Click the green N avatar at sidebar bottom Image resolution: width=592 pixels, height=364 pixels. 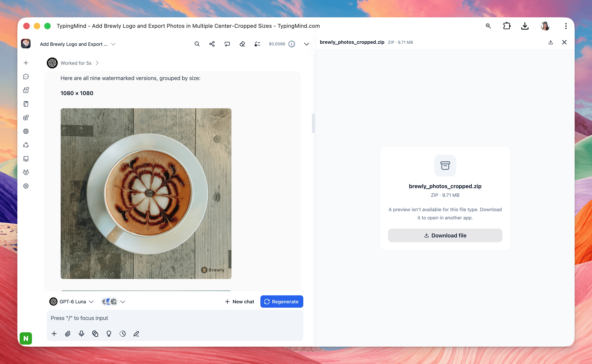[26, 338]
